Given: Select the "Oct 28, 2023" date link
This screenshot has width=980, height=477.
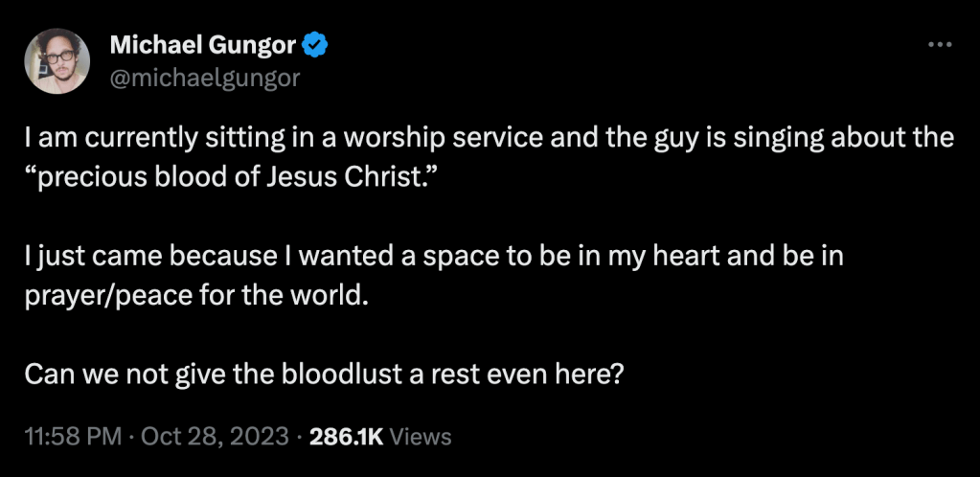Looking at the screenshot, I should (x=215, y=437).
